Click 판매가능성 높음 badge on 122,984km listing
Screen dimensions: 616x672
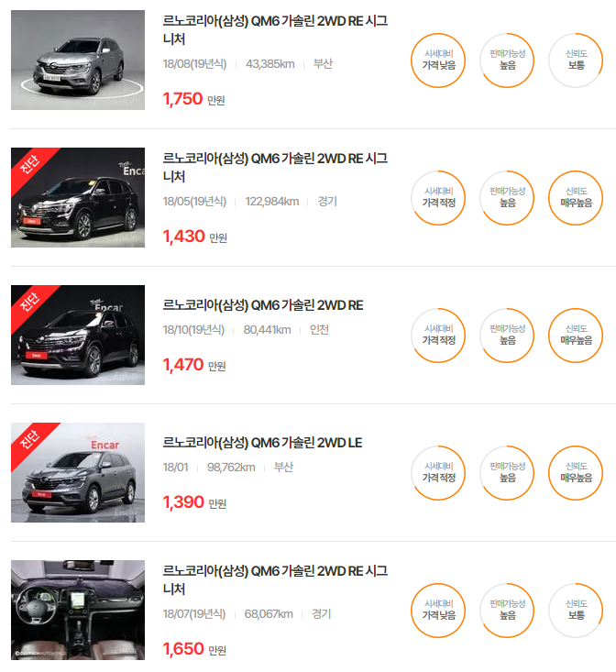tap(507, 198)
